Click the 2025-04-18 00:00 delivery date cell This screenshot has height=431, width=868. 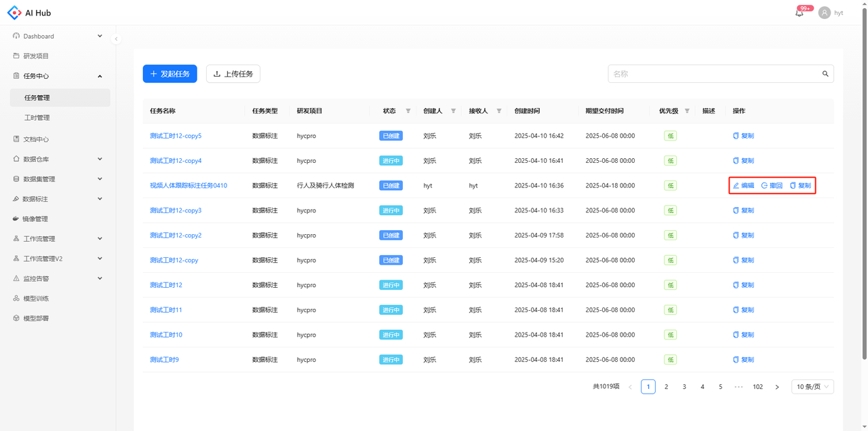[610, 185]
